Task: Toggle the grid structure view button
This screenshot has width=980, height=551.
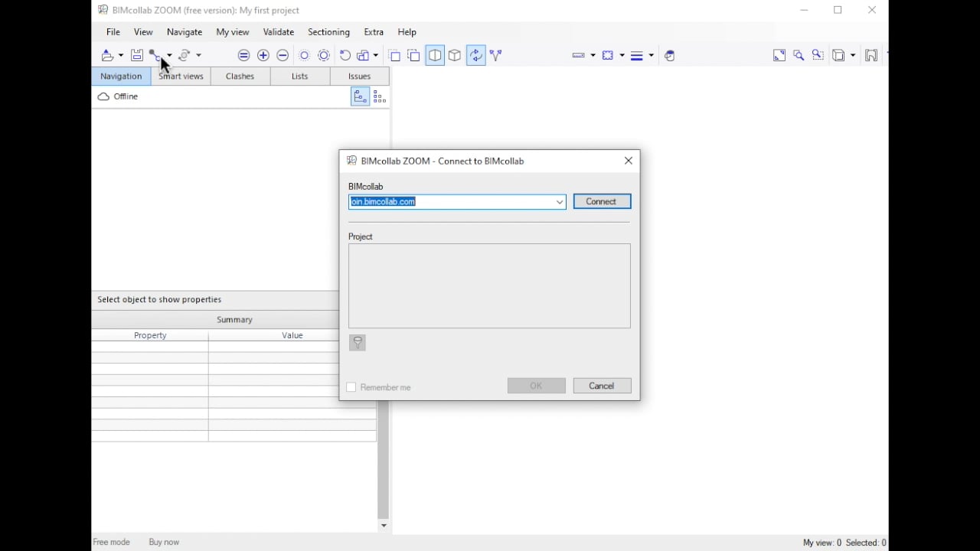Action: [x=380, y=96]
